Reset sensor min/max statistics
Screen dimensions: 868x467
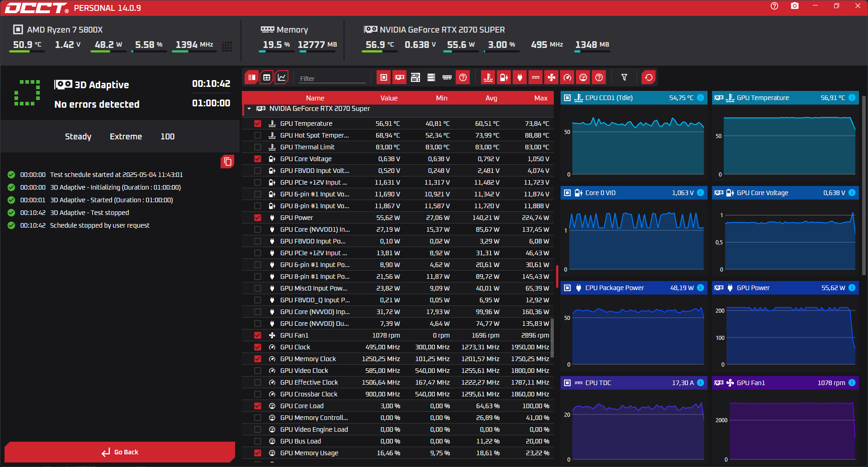click(649, 77)
